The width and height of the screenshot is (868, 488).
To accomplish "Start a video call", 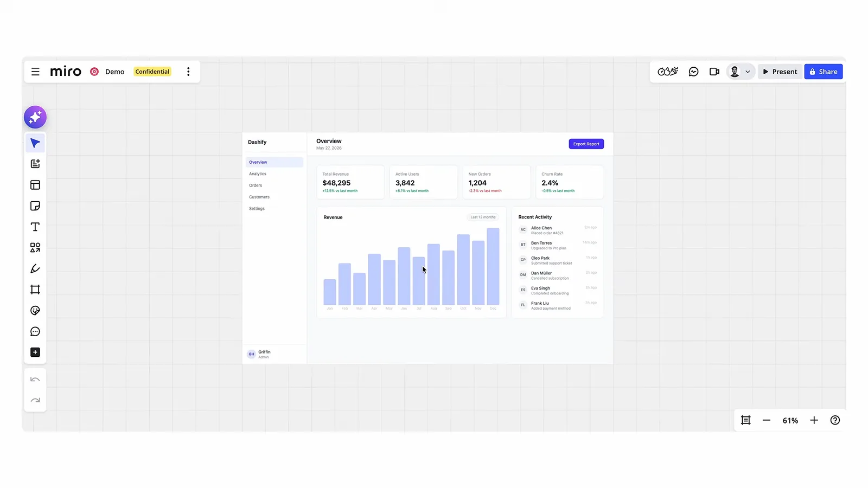I will click(714, 72).
